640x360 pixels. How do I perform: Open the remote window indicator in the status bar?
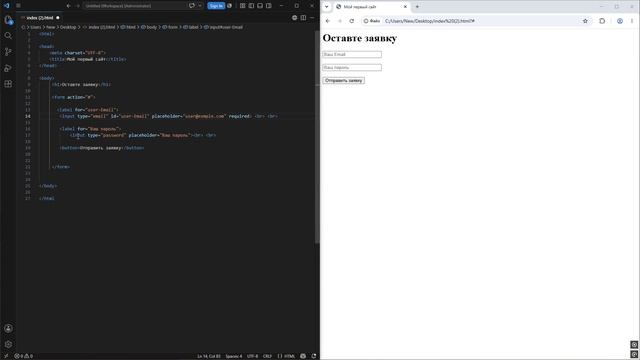[x=6, y=356]
